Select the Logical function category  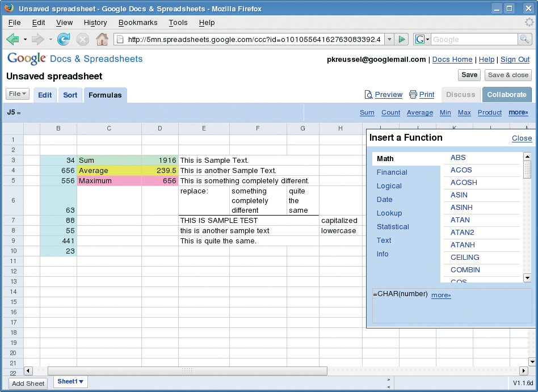[x=389, y=186]
